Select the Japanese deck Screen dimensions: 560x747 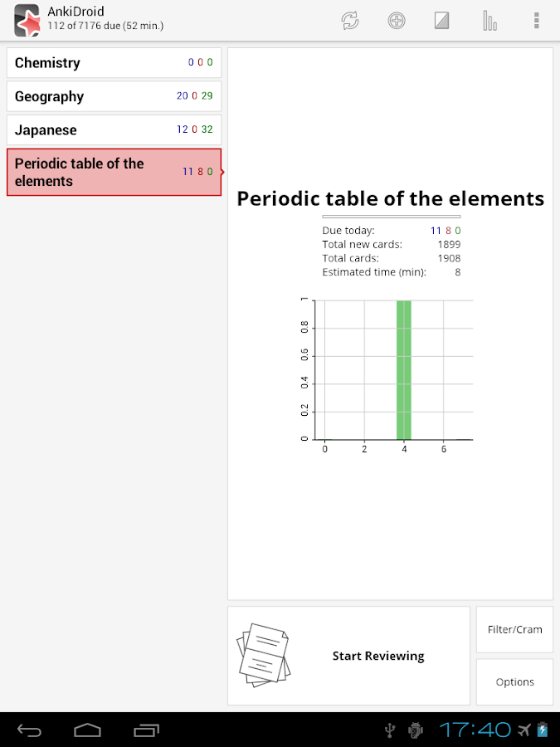coord(114,129)
